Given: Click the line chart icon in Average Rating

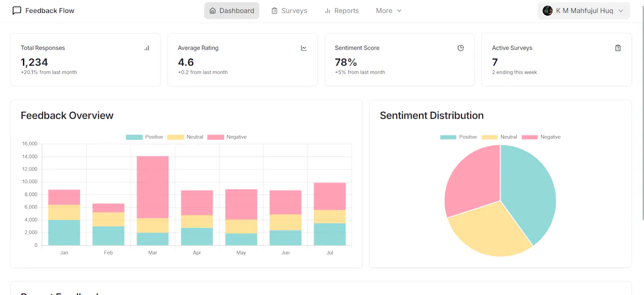Looking at the screenshot, I should (304, 48).
